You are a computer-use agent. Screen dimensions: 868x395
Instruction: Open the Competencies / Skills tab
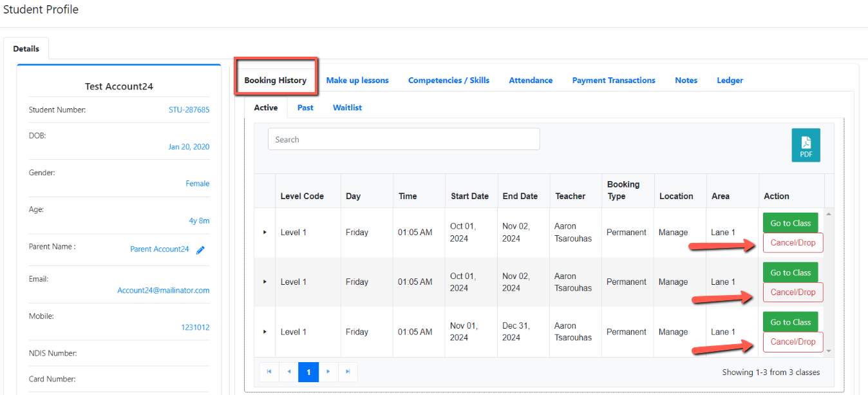pos(449,81)
